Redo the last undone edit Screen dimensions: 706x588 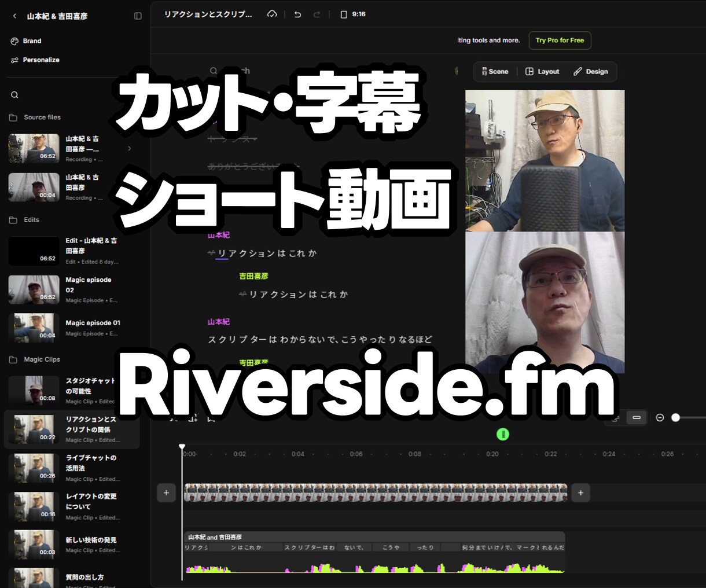point(317,14)
